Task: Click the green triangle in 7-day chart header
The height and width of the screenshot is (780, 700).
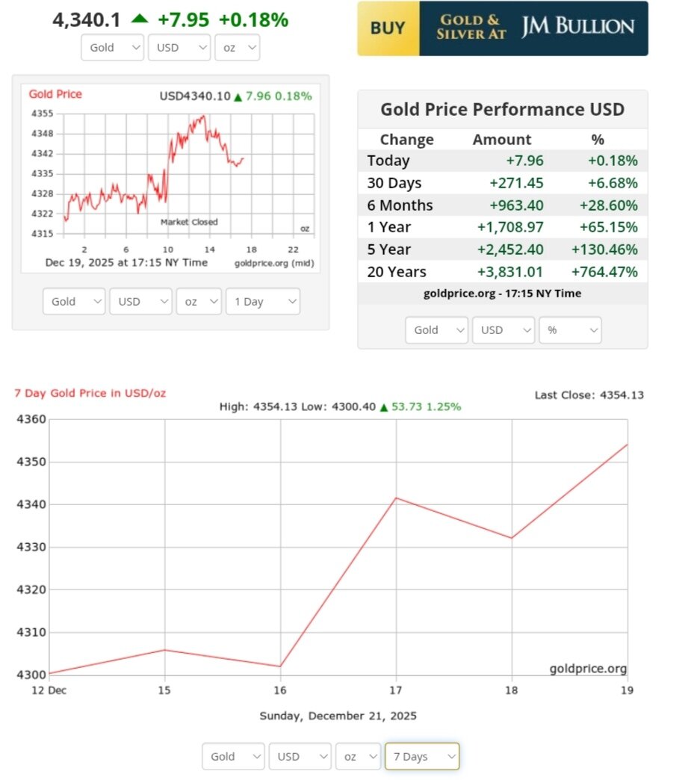Action: coord(384,407)
